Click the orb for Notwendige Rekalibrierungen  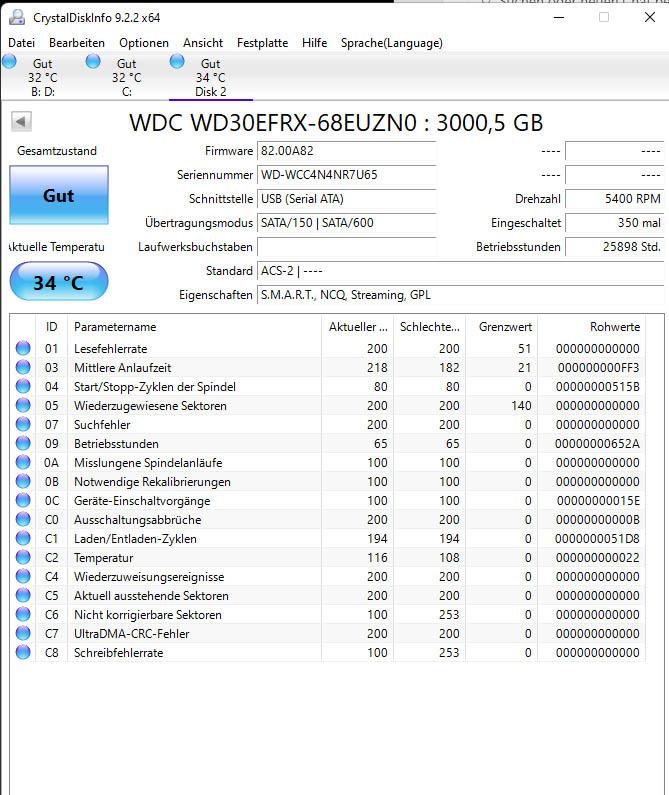[x=23, y=481]
